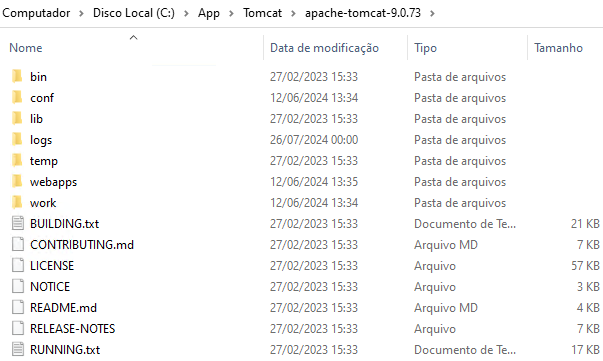
Task: Expand breadcrumb arrow after apache-tomcat-9.0.73
Action: click(x=432, y=13)
